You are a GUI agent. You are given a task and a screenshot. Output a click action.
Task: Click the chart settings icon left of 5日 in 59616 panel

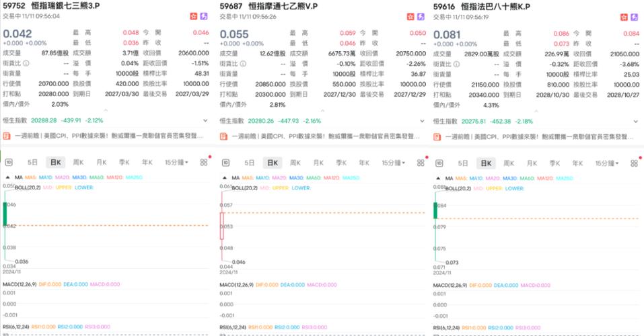coord(439,163)
